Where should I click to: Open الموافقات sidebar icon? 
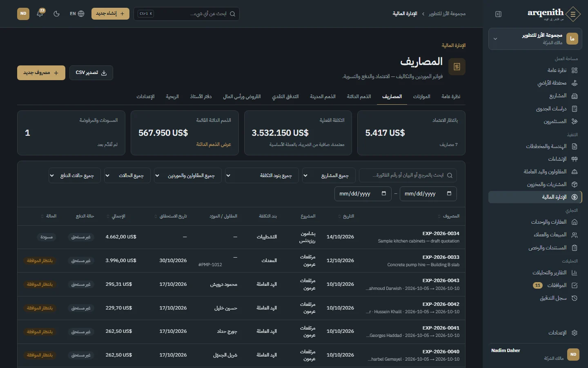575,285
